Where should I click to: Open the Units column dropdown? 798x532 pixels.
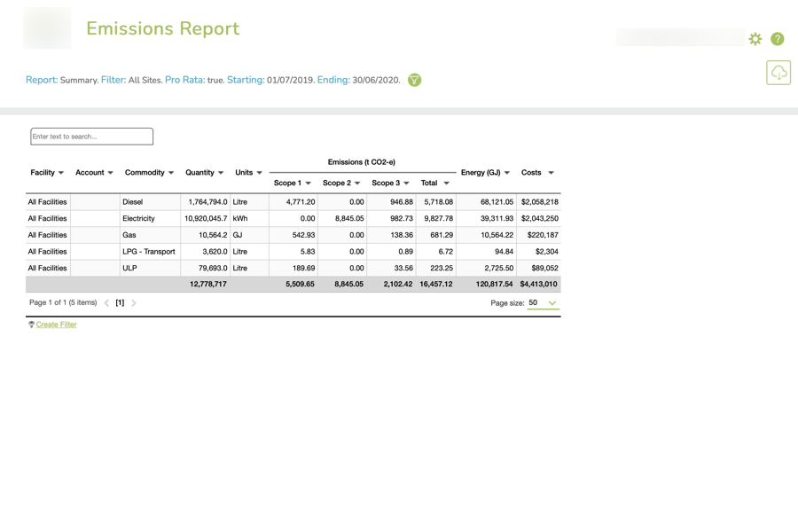pyautogui.click(x=259, y=172)
